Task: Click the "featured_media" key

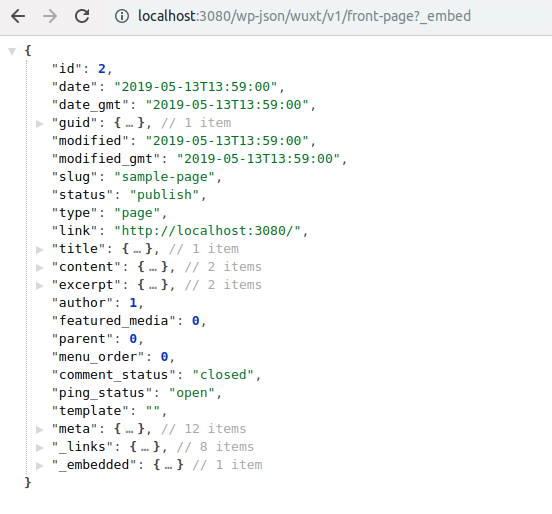Action: pyautogui.click(x=113, y=321)
